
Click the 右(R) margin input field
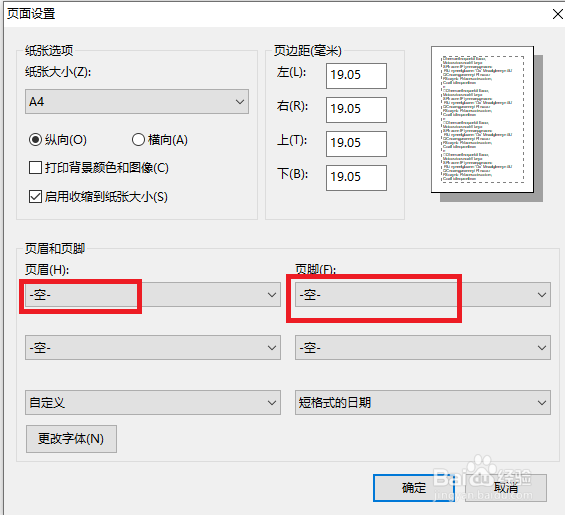click(x=356, y=110)
